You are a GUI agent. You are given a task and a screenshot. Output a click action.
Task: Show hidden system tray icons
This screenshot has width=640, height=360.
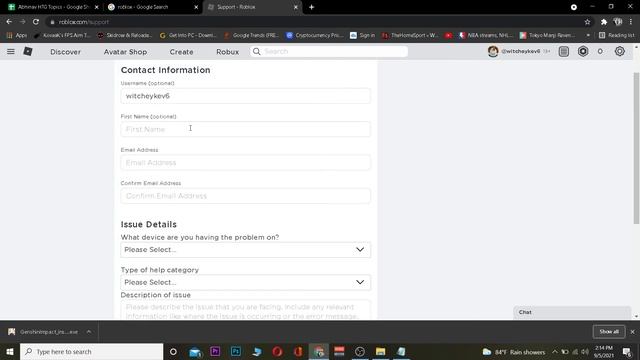[x=555, y=351]
